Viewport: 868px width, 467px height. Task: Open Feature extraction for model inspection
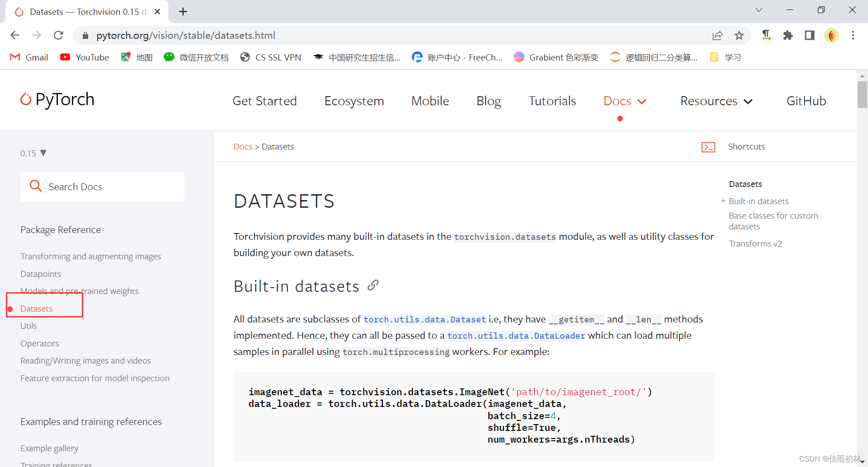pyautogui.click(x=95, y=378)
